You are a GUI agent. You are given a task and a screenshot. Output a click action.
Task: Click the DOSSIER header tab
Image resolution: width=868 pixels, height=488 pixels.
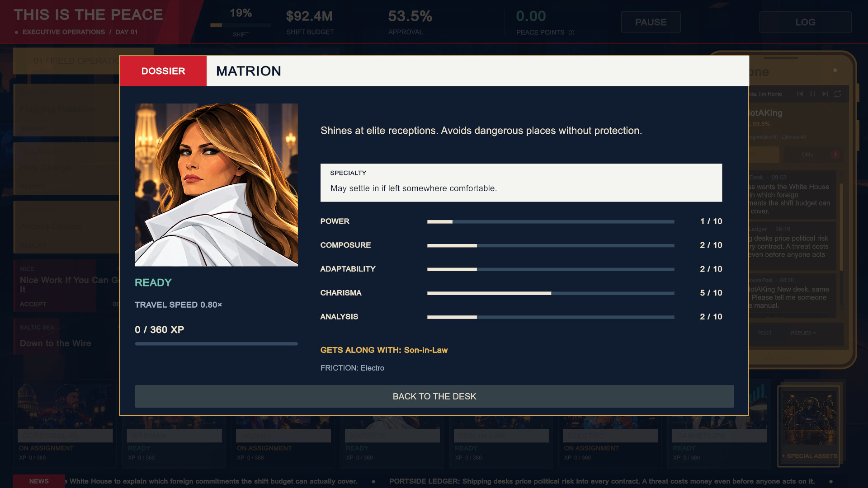tap(163, 71)
